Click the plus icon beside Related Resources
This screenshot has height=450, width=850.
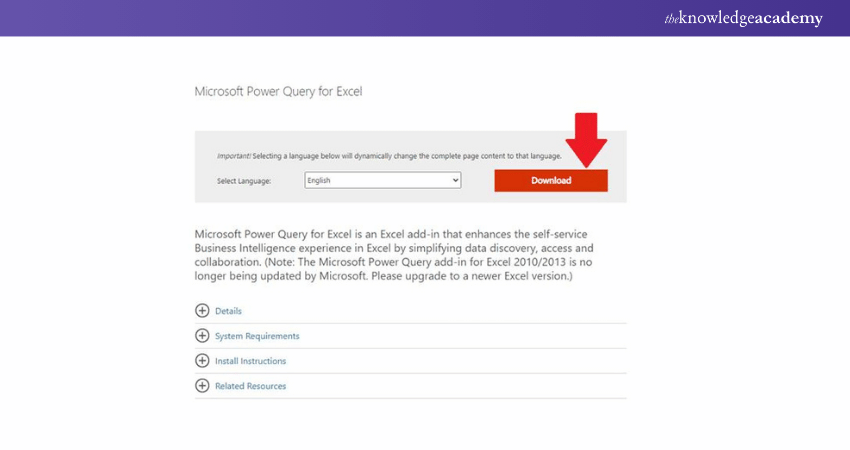pyautogui.click(x=202, y=386)
